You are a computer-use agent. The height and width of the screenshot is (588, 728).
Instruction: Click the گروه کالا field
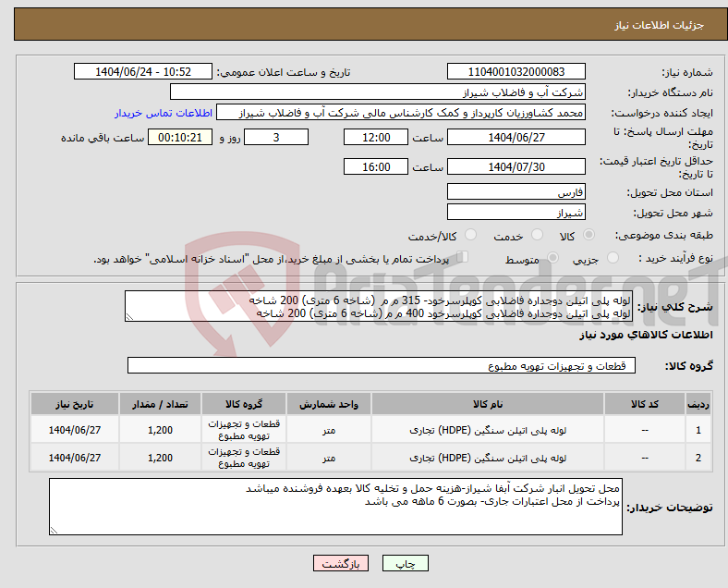point(380,366)
